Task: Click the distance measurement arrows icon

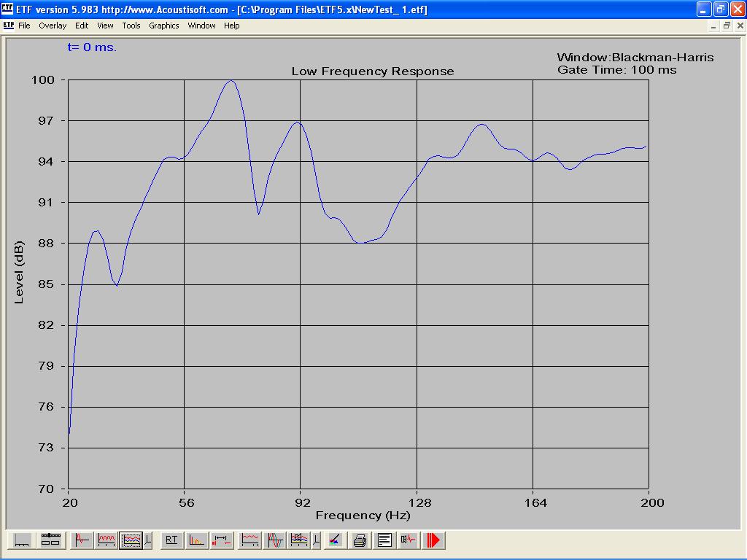Action: [221, 540]
